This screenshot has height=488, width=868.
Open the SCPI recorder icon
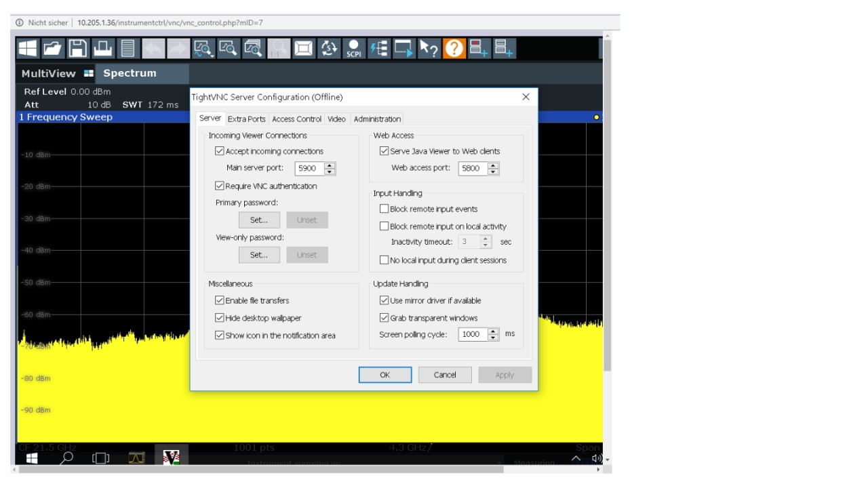coord(353,48)
